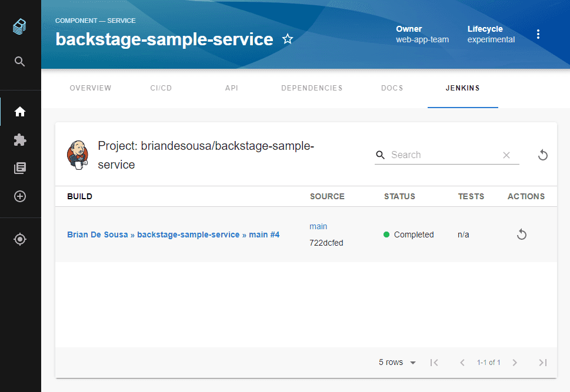Image resolution: width=570 pixels, height=392 pixels.
Task: Click the Jenkins butler logo
Action: pos(78,155)
